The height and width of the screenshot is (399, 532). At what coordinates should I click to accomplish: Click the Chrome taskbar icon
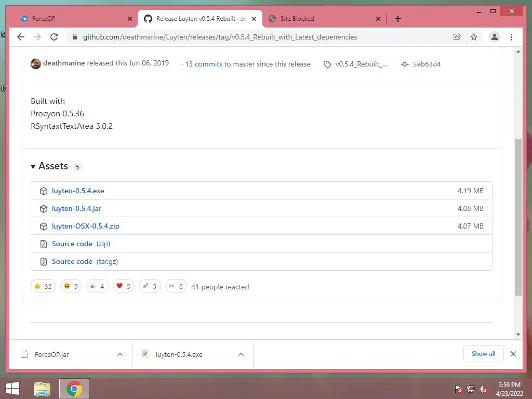pyautogui.click(x=74, y=389)
